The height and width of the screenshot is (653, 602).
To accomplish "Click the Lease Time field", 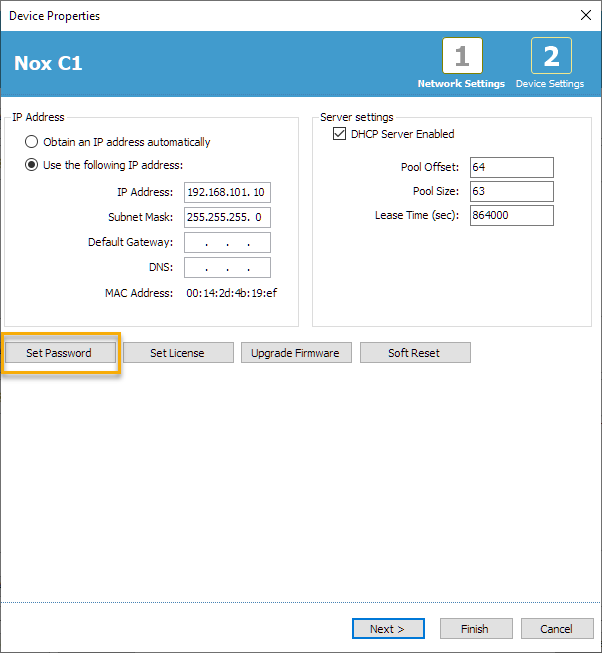I will (512, 215).
